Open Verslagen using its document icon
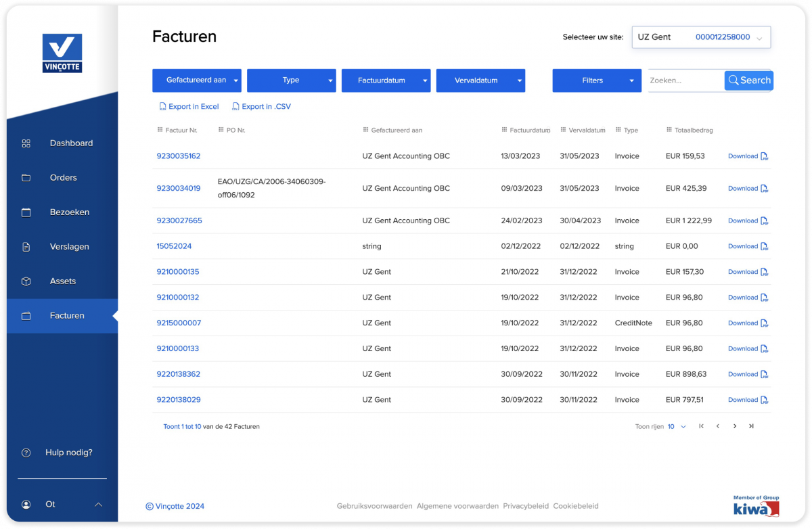The image size is (812, 529). tap(26, 246)
